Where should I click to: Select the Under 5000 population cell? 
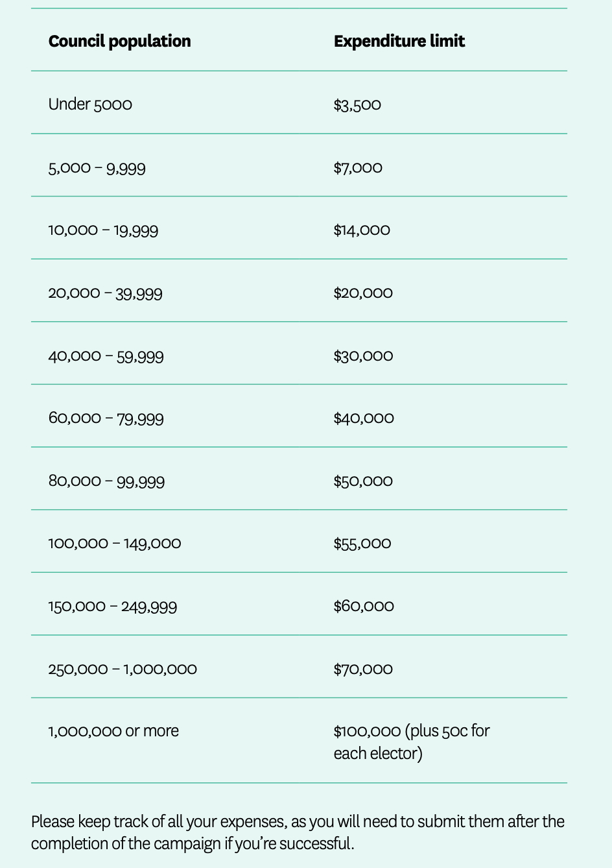point(90,104)
